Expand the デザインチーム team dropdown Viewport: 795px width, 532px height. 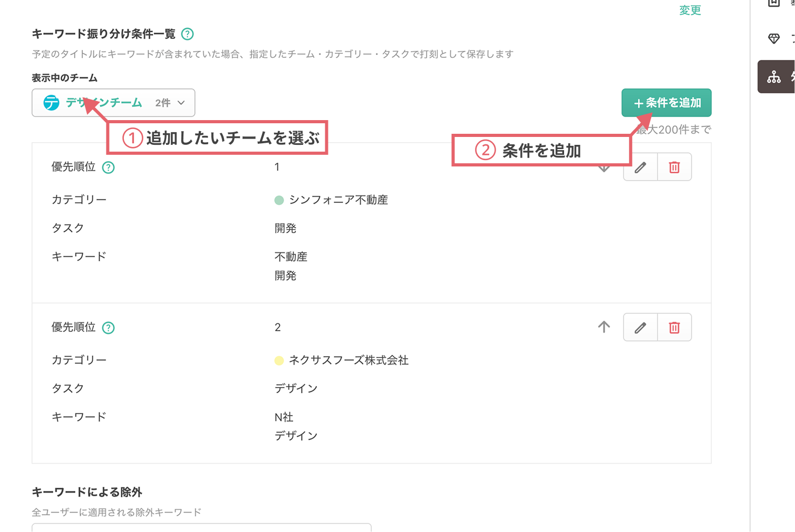pos(181,103)
